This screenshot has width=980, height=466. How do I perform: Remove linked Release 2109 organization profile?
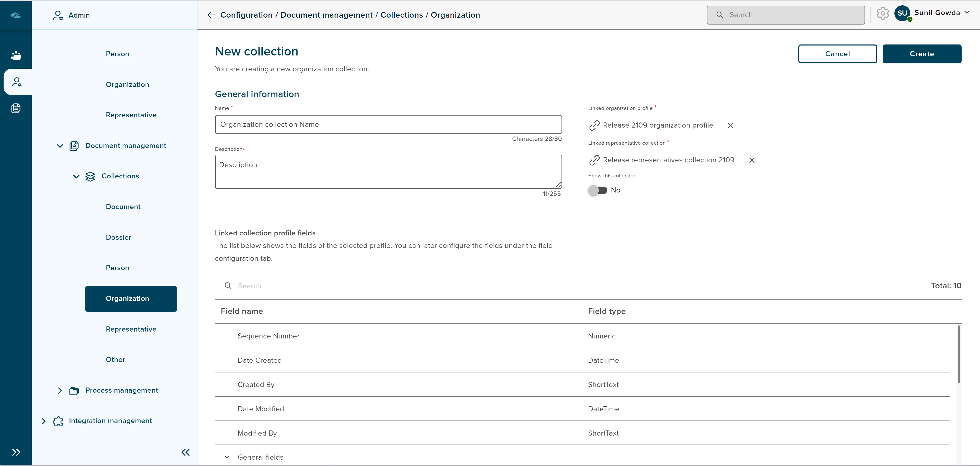point(730,126)
